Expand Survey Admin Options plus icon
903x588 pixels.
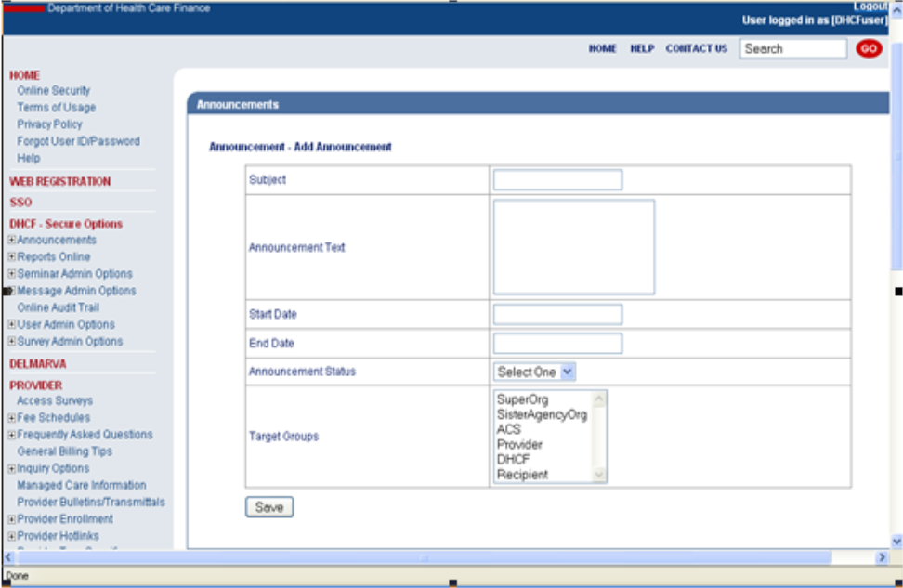11,342
